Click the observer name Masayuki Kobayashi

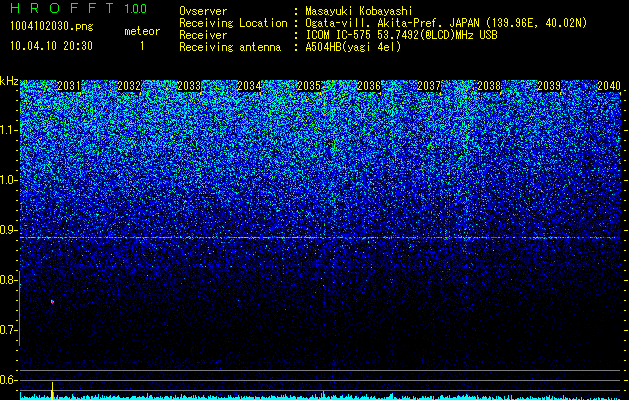point(359,11)
